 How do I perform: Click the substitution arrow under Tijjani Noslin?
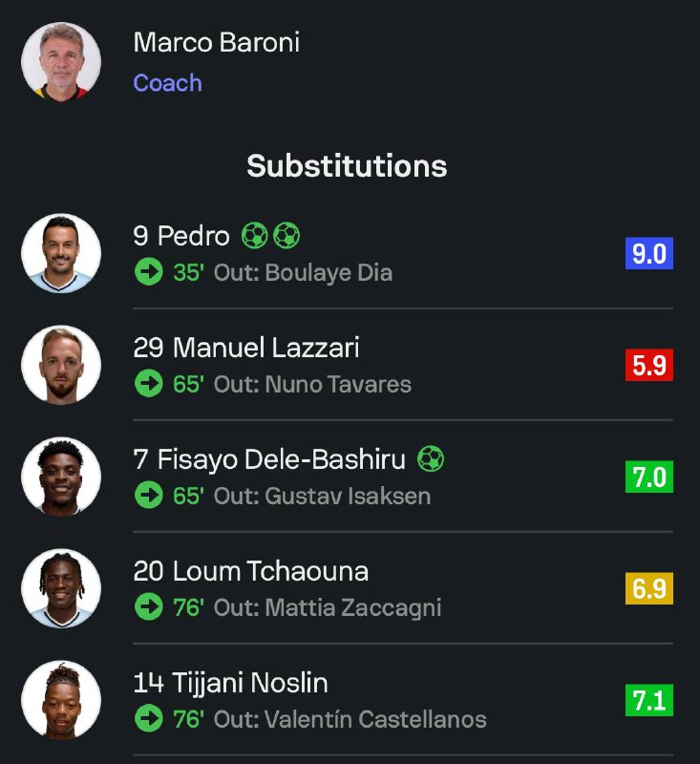(148, 719)
